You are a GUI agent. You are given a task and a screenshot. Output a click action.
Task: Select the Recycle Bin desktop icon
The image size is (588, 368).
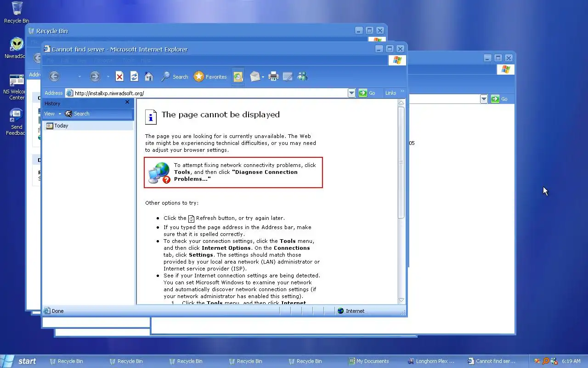[17, 12]
